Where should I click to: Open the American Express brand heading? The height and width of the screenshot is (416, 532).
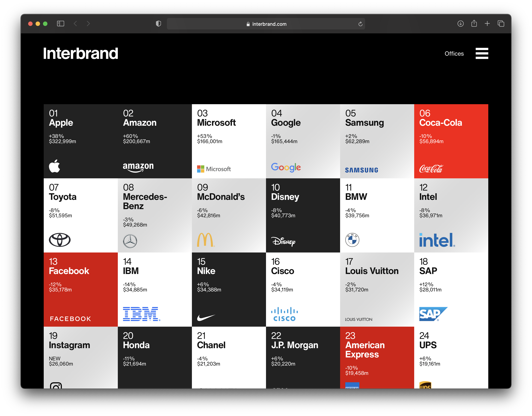[365, 350]
